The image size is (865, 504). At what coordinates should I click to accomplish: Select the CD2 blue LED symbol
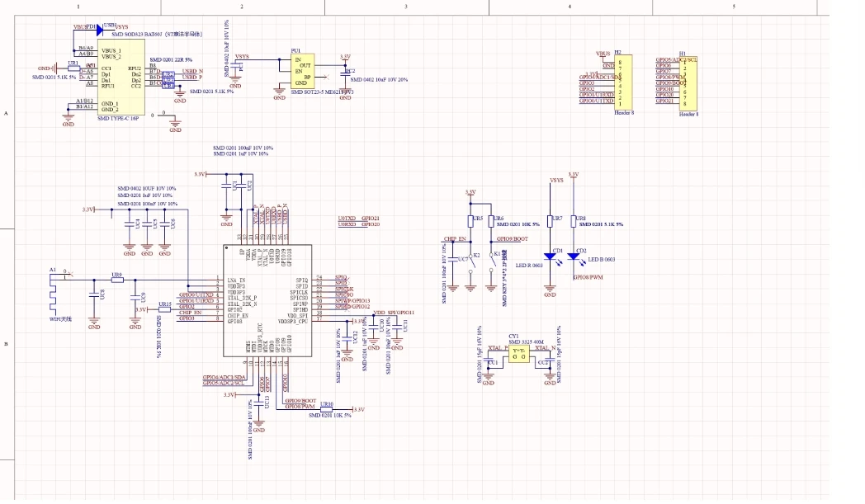[574, 256]
